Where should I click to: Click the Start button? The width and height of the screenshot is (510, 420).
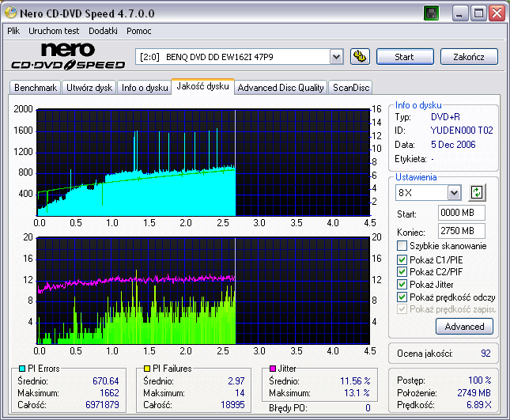tap(405, 57)
